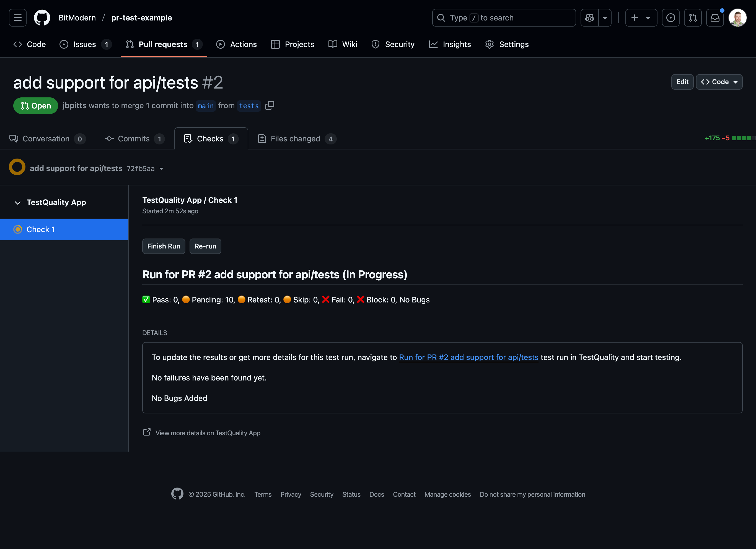Open the Issues icon in header
Screen dimensions: 756x549
[671, 18]
